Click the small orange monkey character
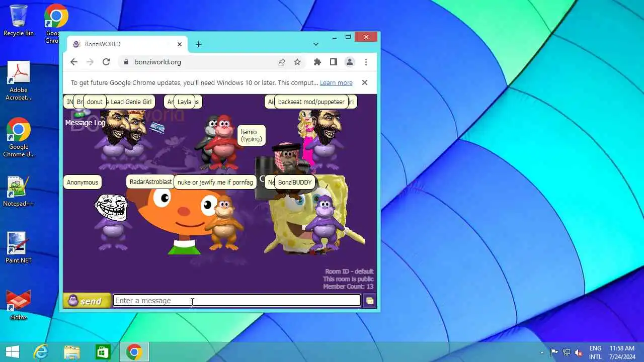The height and width of the screenshot is (362, 644). click(224, 222)
